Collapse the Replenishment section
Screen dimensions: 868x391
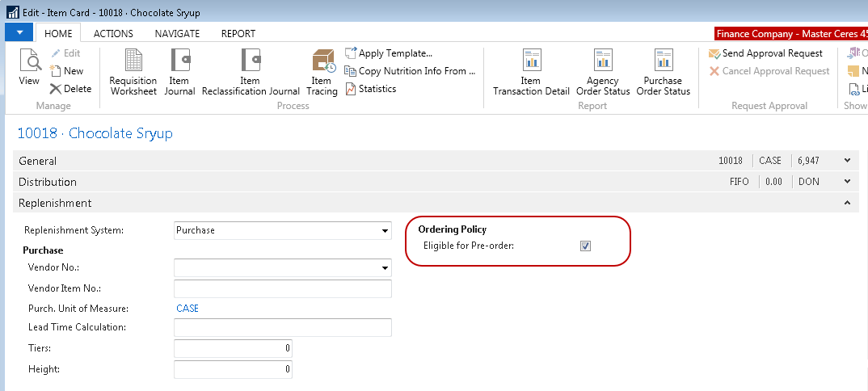click(x=847, y=203)
